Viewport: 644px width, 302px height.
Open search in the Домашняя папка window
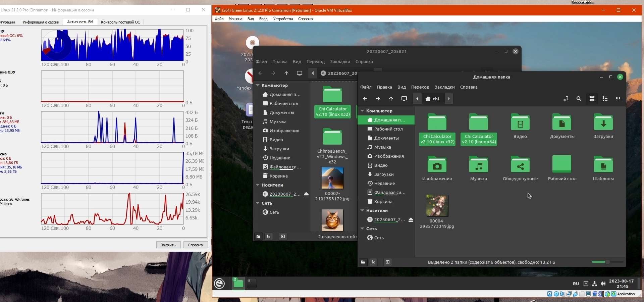579,99
